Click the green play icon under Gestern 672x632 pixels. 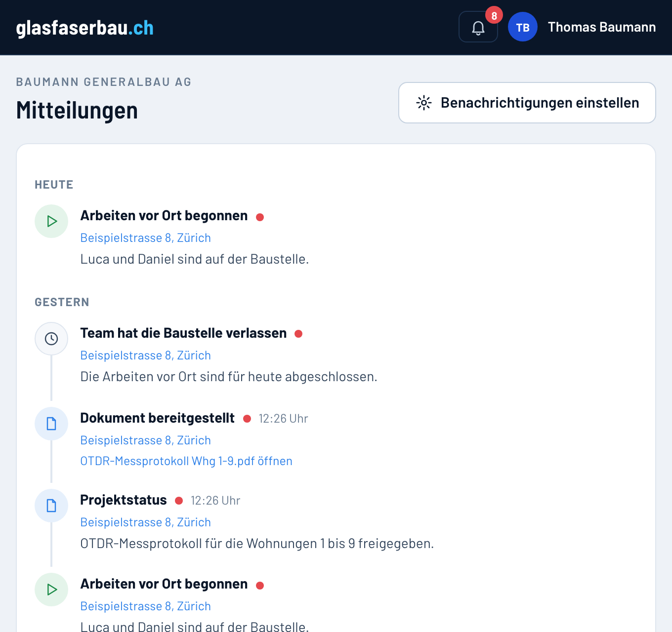point(51,590)
